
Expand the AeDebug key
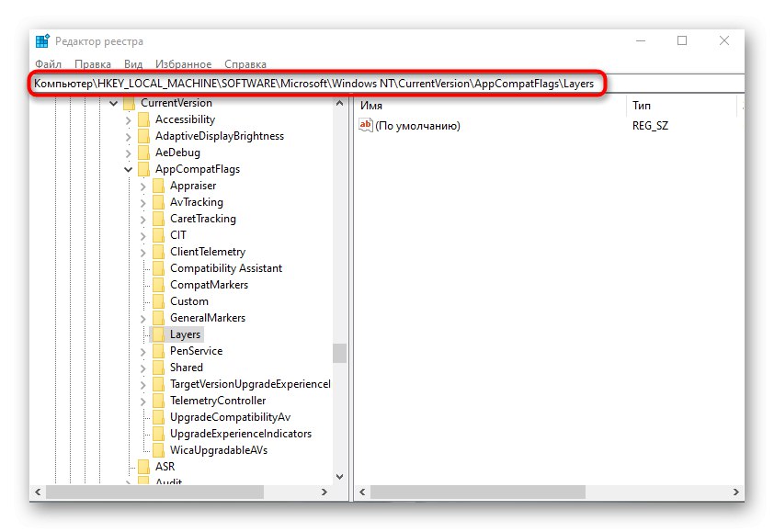click(x=129, y=153)
